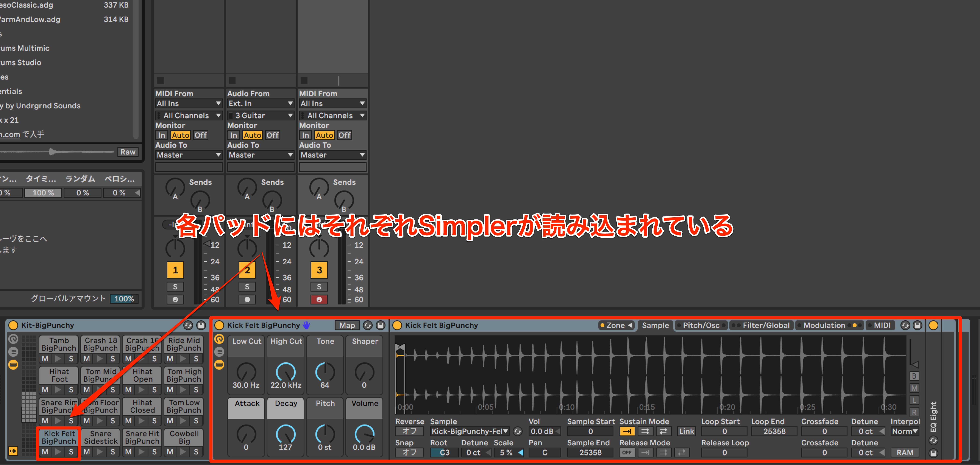Click hot-swap icon next to Map button
This screenshot has width=980, height=465.
[367, 325]
